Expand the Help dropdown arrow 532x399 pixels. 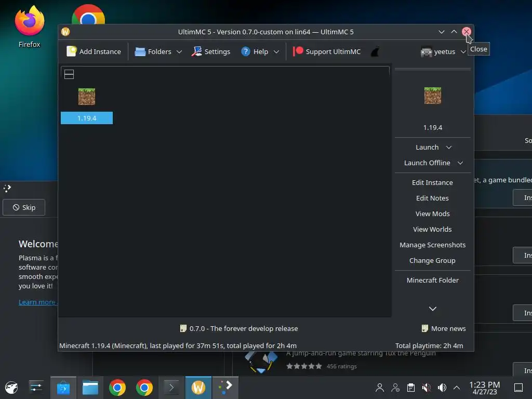[276, 51]
